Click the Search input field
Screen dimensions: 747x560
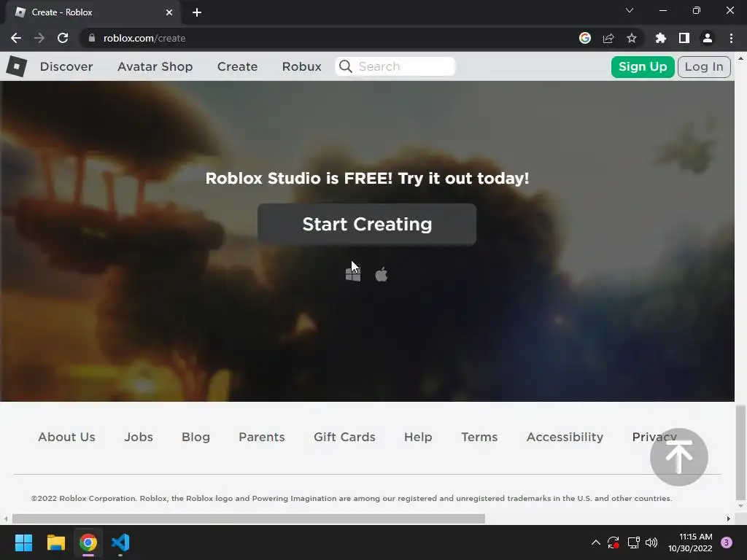coord(395,66)
